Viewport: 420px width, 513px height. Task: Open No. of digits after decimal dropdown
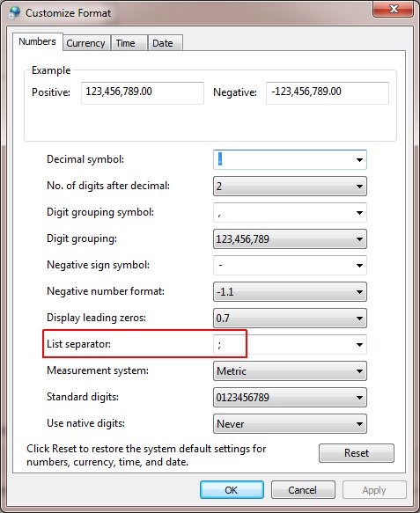click(290, 187)
